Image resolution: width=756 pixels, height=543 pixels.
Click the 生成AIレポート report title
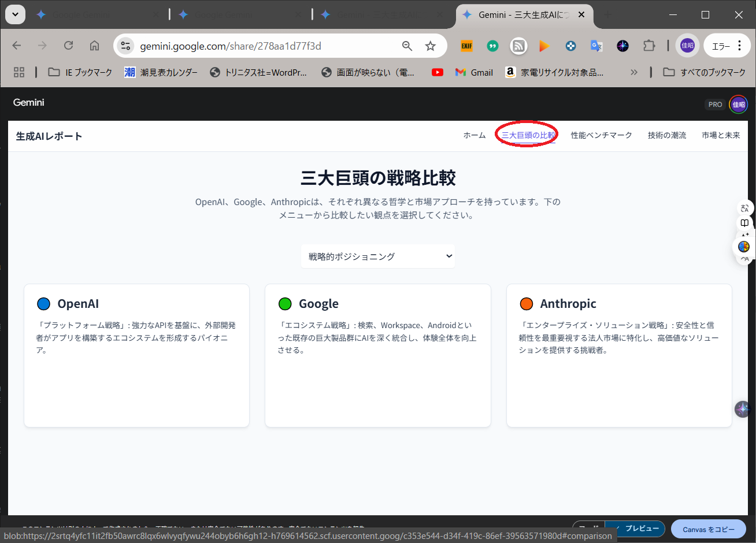[x=49, y=136]
